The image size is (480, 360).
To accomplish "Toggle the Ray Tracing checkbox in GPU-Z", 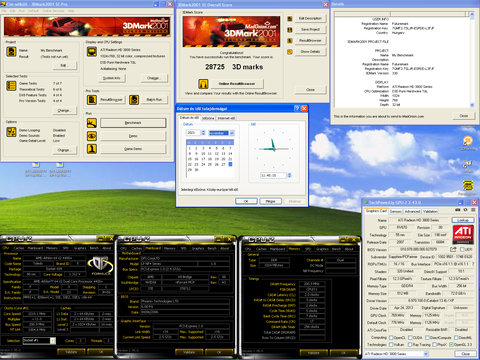I will 410,344.
